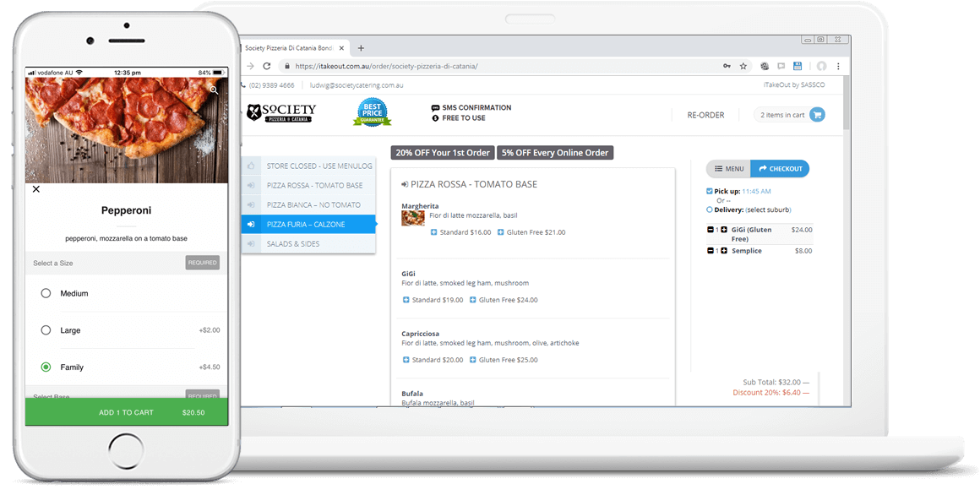Bookmark page with the star icon
Viewport: 980px width, 495px height.
point(743,66)
